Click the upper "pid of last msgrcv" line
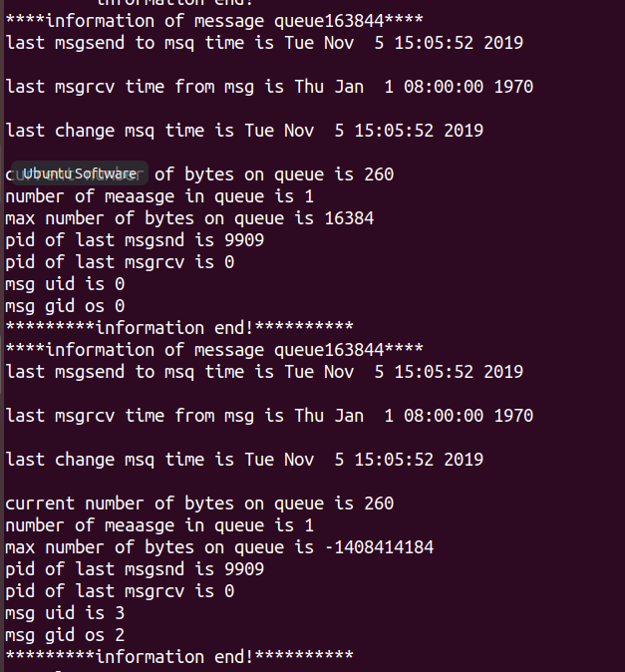 [120, 262]
